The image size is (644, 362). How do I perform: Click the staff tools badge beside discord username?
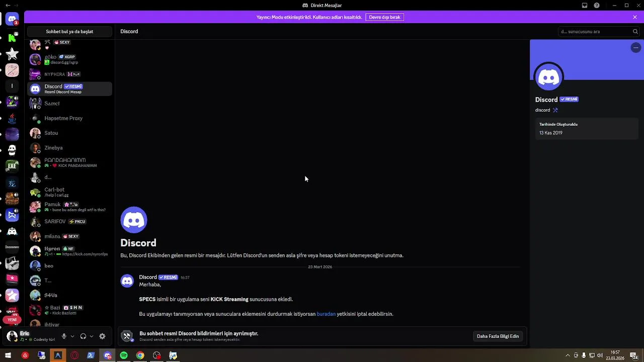pos(555,110)
